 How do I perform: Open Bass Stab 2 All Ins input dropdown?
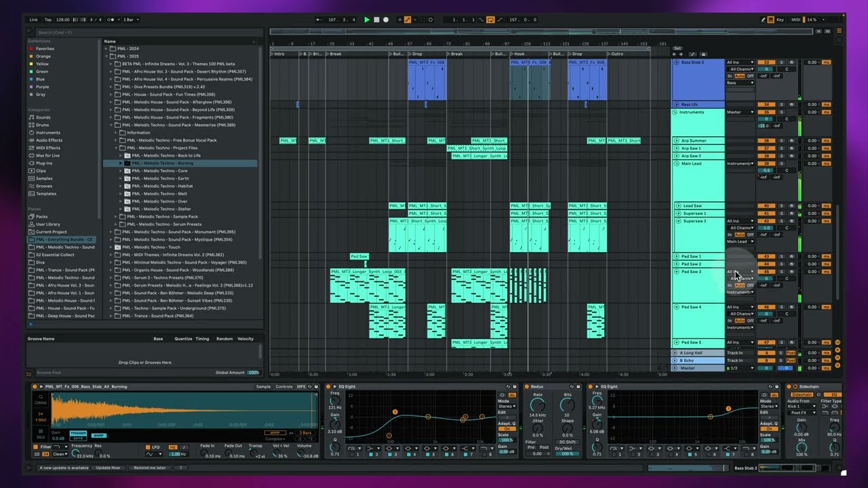741,62
